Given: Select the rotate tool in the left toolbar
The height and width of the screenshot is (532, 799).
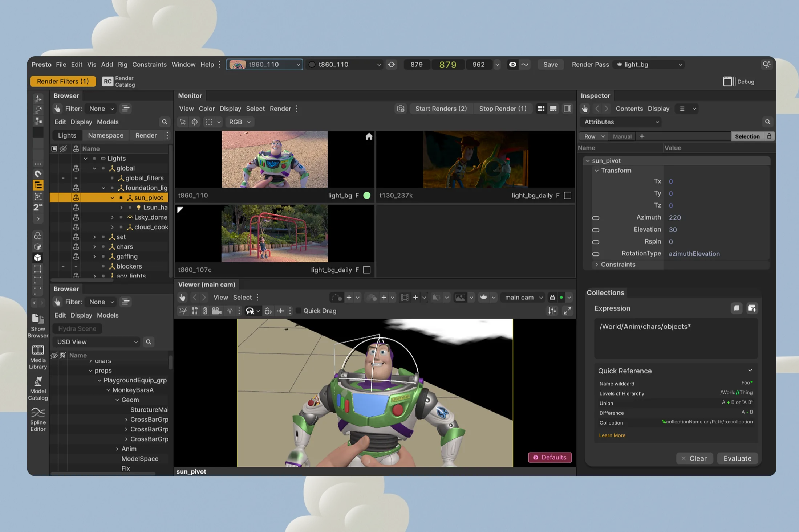Looking at the screenshot, I should point(38,109).
